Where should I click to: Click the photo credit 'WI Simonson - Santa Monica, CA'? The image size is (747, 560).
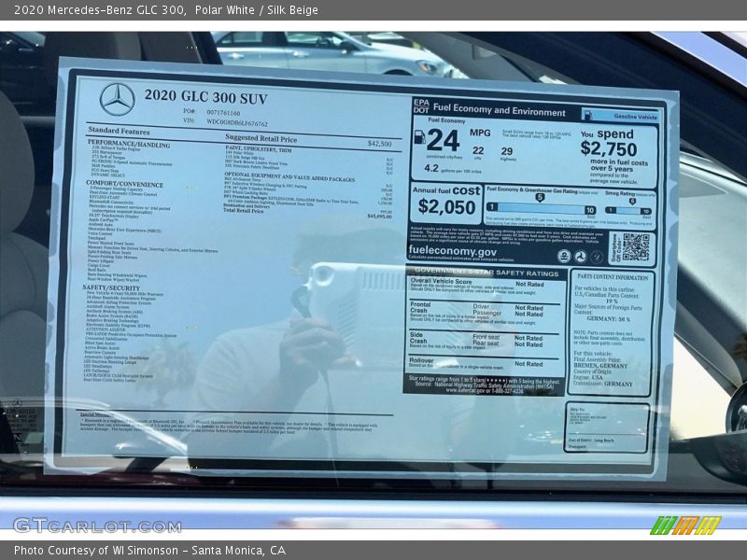pyautogui.click(x=199, y=551)
